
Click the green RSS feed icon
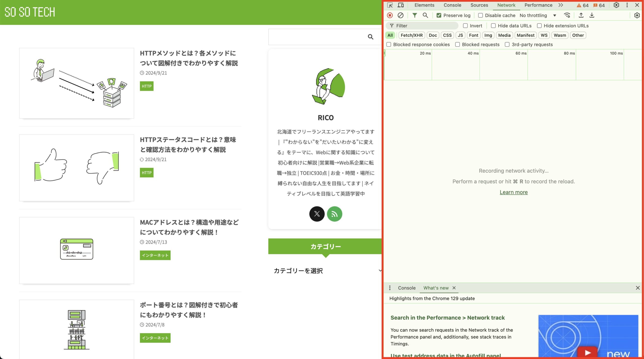point(334,214)
